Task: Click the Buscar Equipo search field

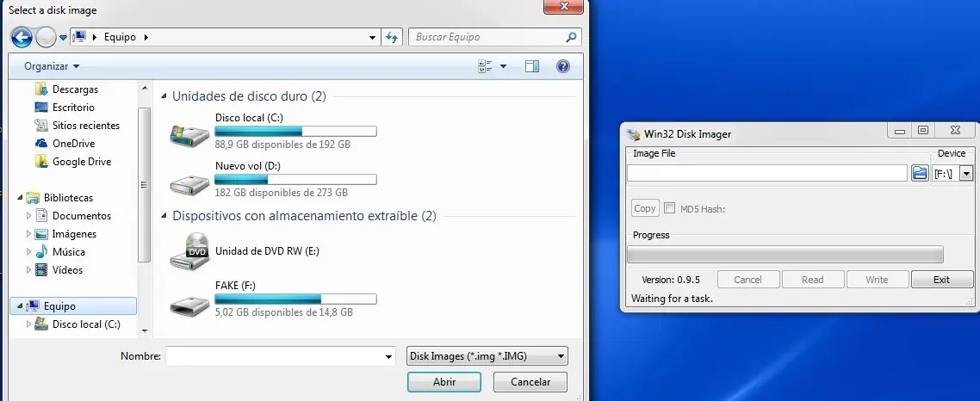Action: 494,37
